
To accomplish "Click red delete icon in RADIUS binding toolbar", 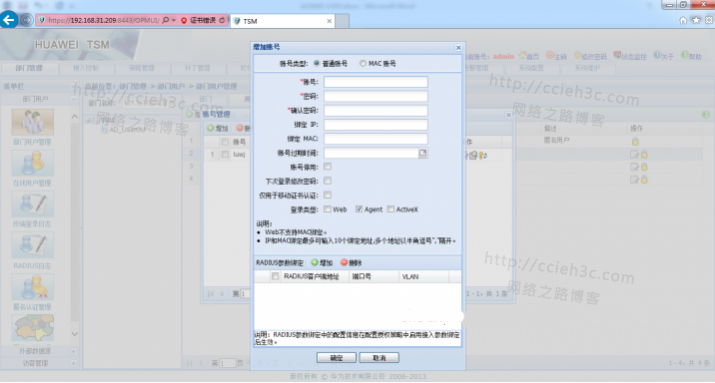I will pyautogui.click(x=344, y=263).
